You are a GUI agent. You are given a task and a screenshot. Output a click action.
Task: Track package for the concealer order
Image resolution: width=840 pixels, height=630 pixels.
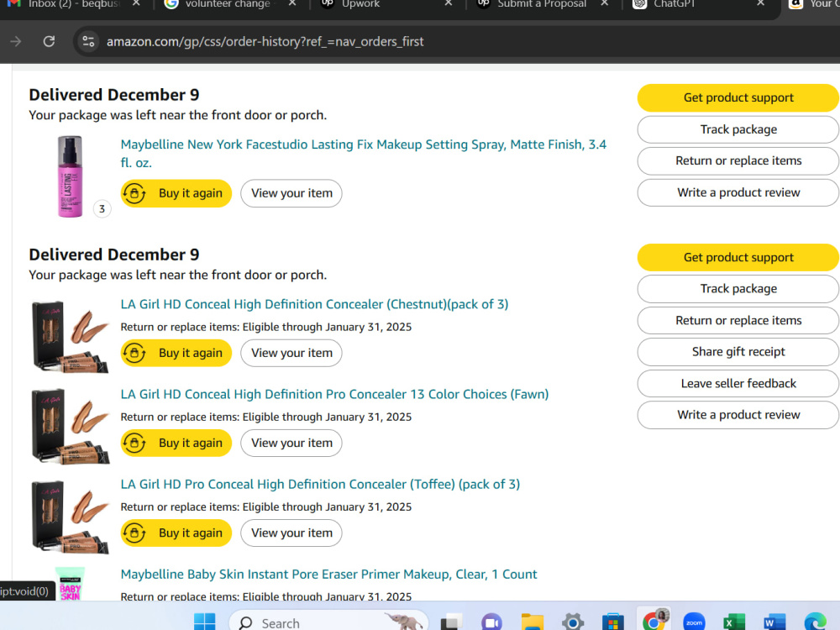pos(738,289)
